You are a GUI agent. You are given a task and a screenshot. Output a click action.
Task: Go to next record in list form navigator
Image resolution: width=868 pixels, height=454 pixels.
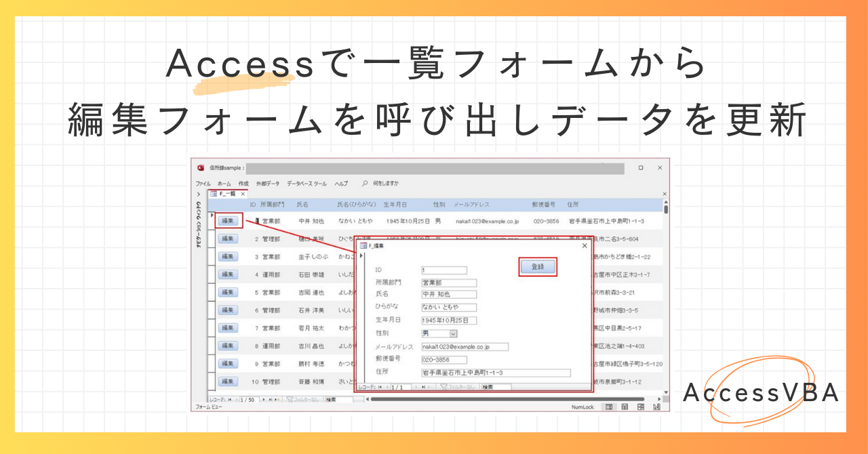pos(264,400)
